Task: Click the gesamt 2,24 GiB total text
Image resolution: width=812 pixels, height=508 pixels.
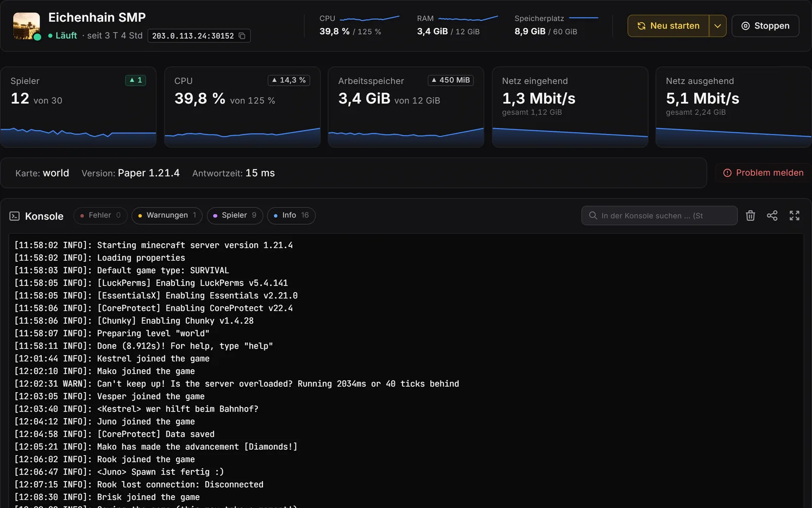Action: point(696,112)
